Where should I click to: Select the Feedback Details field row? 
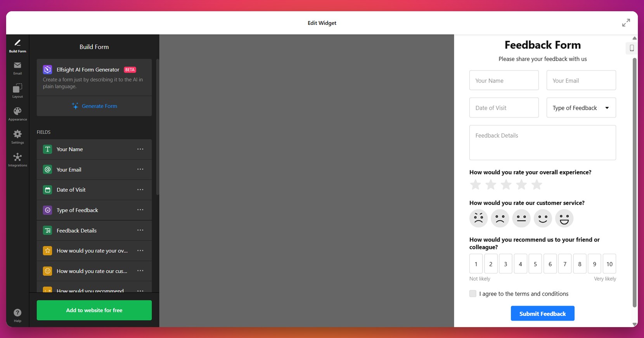tap(94, 231)
